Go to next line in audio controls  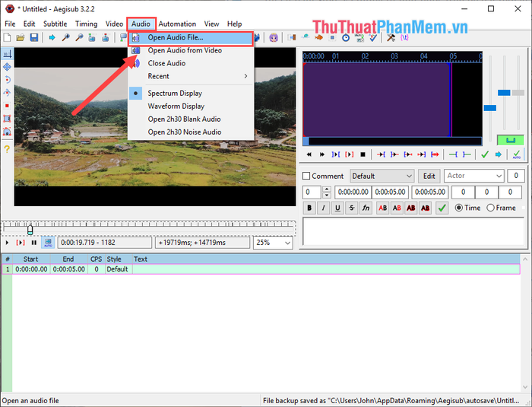(322, 154)
